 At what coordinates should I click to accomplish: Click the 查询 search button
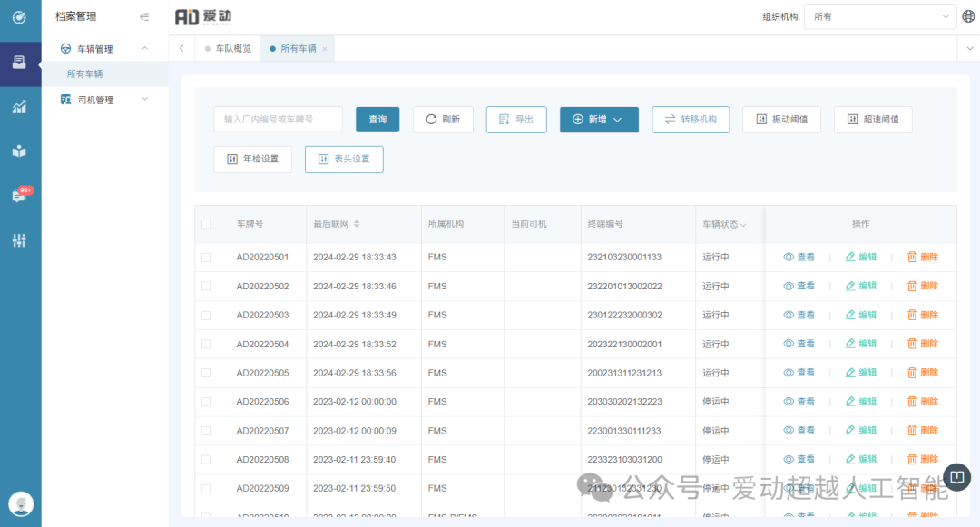[x=377, y=120]
